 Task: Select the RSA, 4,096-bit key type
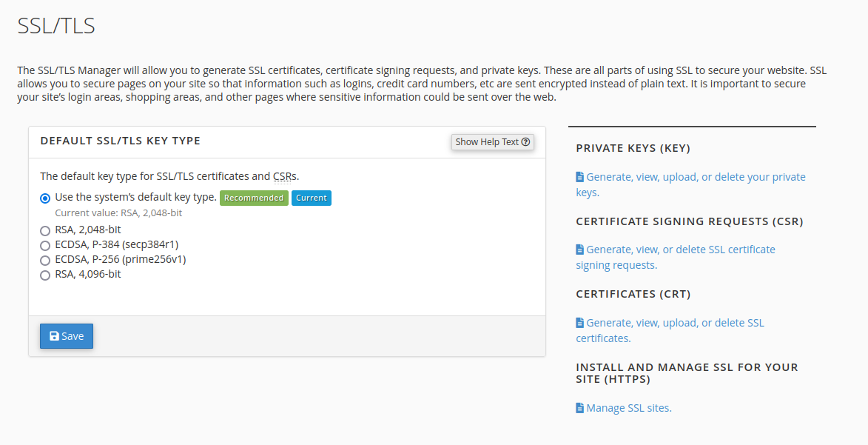pos(44,275)
